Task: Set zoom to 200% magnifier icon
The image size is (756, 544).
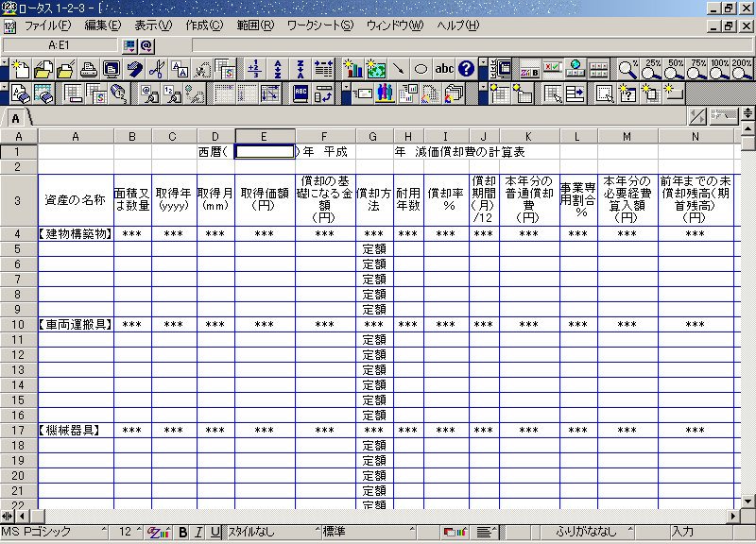Action: tap(744, 69)
